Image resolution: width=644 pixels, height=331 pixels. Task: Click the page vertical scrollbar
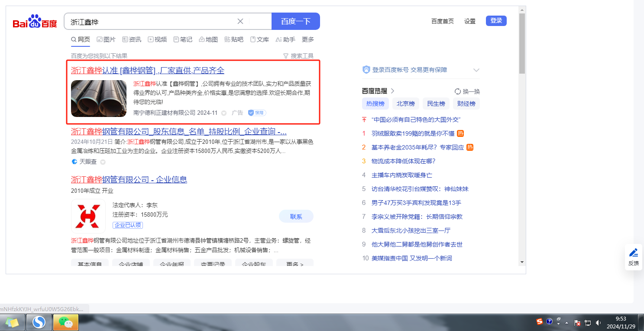point(522,43)
